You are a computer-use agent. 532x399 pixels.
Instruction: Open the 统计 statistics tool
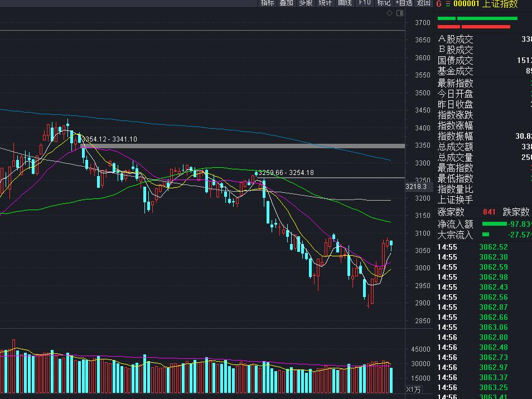pyautogui.click(x=325, y=3)
